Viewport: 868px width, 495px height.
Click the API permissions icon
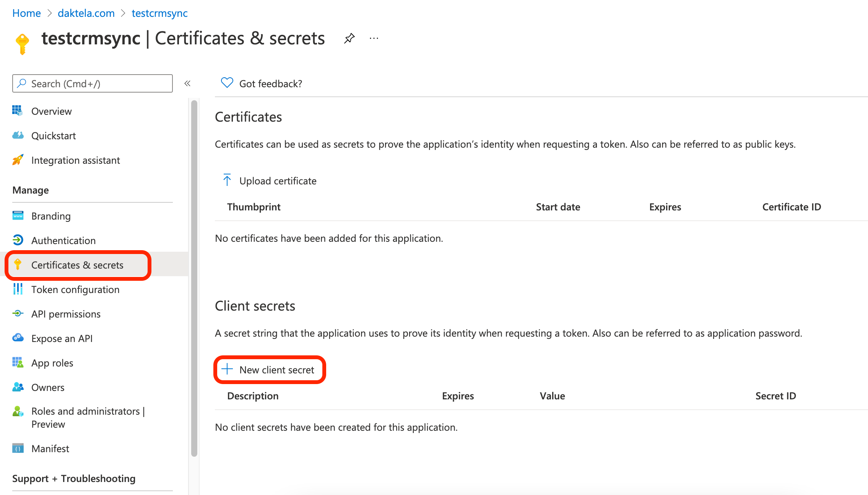(18, 314)
